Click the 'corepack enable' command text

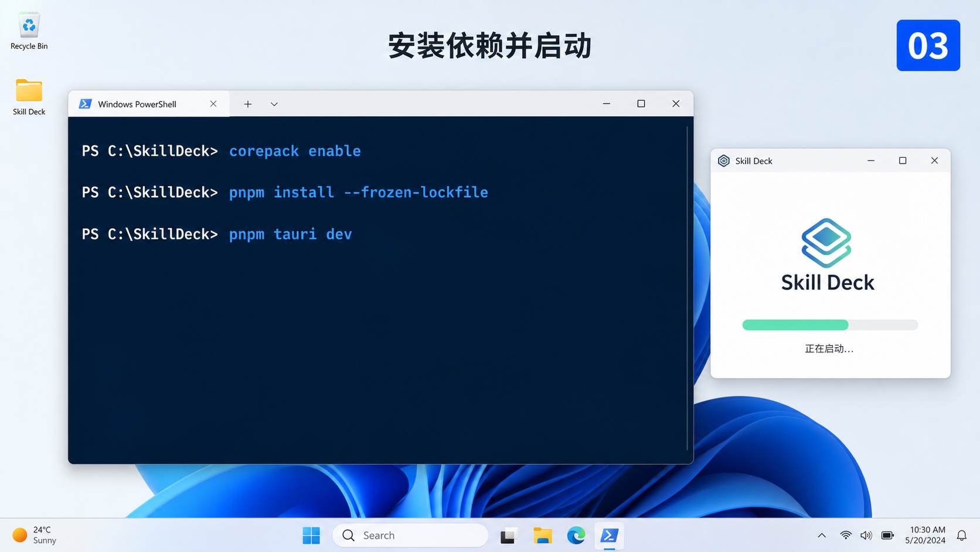[x=295, y=151]
